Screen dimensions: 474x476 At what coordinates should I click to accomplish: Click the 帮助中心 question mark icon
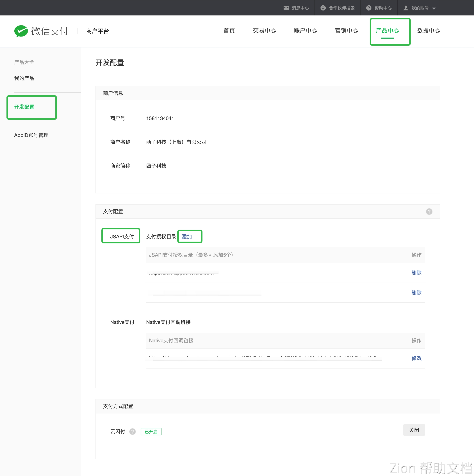[369, 8]
